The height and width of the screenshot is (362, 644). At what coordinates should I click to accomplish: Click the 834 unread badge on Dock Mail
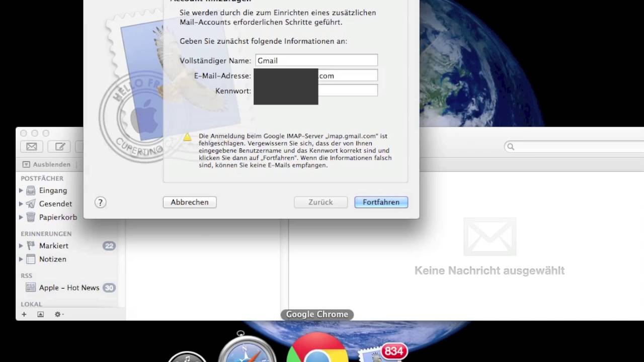(x=394, y=351)
